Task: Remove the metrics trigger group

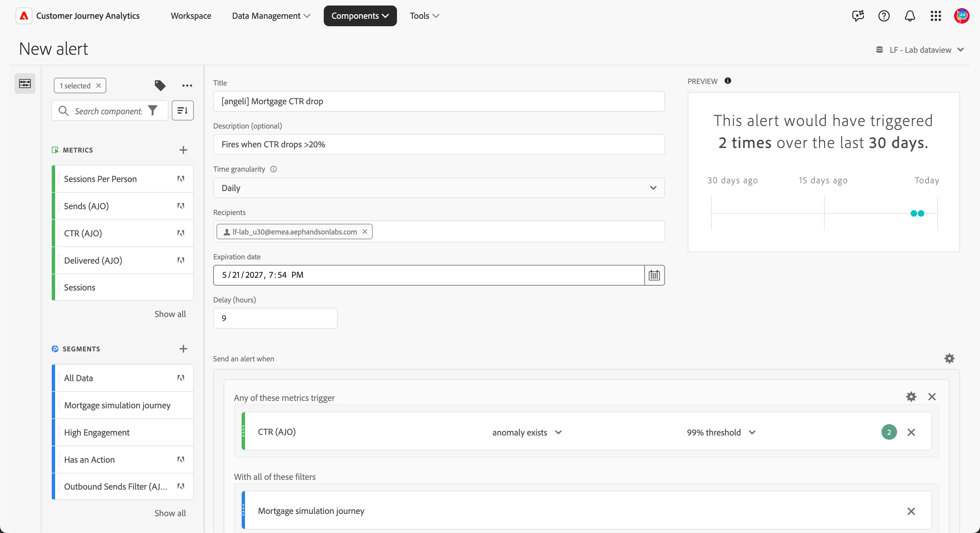Action: [932, 397]
